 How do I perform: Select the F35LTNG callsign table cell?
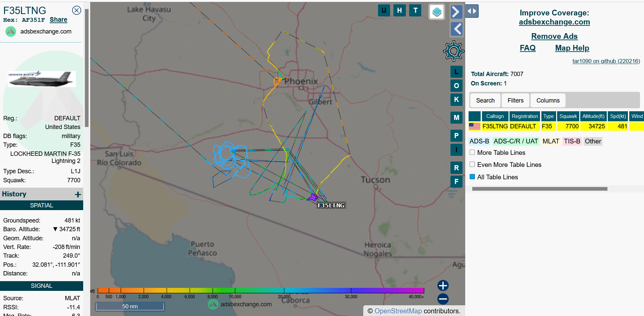(495, 126)
